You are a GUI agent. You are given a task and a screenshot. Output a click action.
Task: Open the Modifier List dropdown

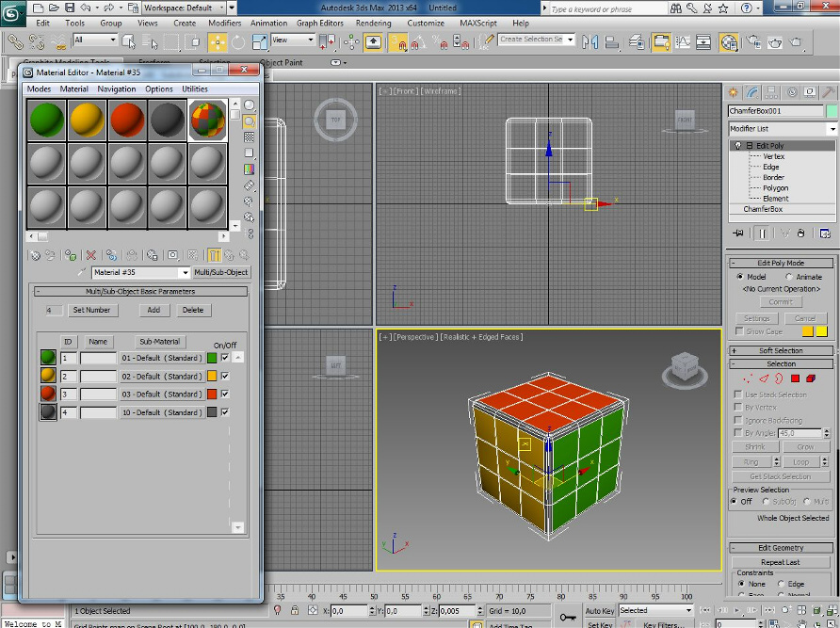783,129
